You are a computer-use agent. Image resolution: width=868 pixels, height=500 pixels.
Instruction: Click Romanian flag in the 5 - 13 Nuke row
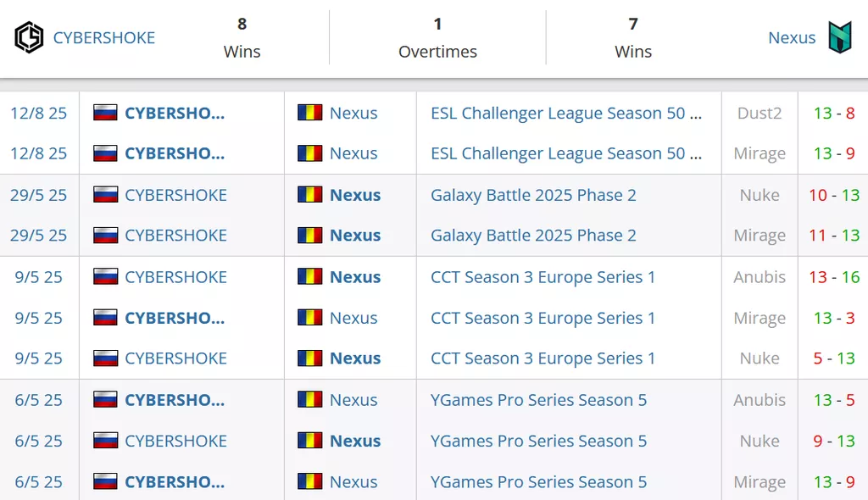pos(310,358)
